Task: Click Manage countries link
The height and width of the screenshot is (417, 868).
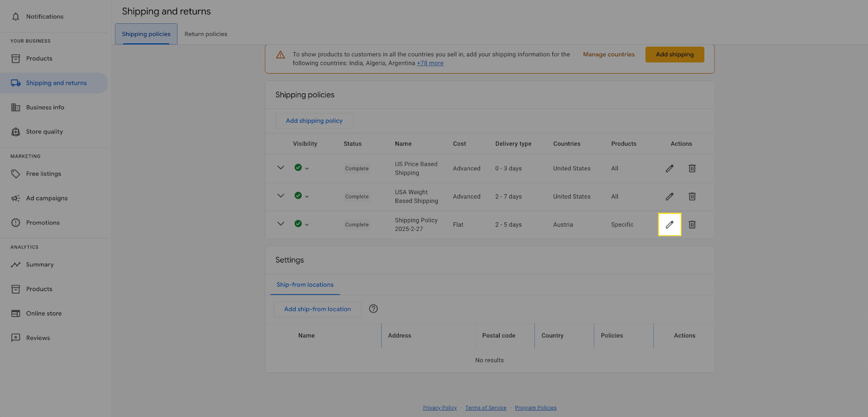Action: pyautogui.click(x=609, y=54)
